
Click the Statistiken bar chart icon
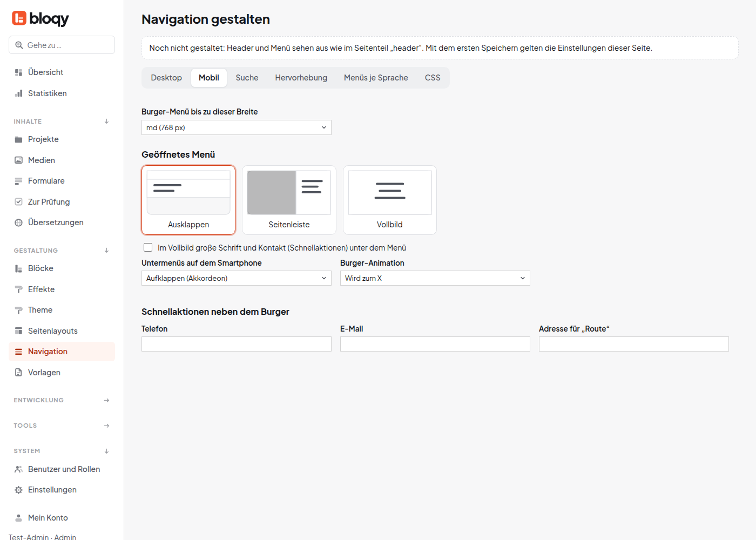(x=18, y=93)
